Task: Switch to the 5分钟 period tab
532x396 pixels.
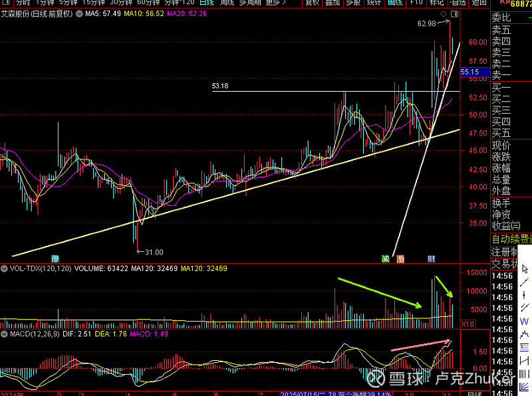Action: pos(68,3)
